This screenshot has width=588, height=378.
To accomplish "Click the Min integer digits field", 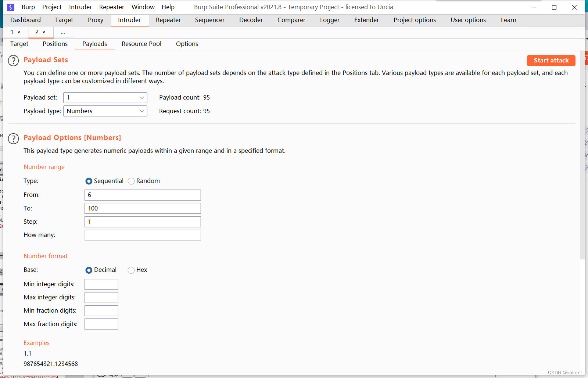I will pos(101,284).
